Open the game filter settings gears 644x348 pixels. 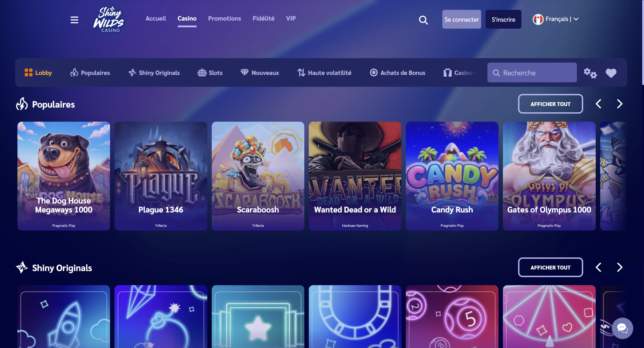click(590, 73)
